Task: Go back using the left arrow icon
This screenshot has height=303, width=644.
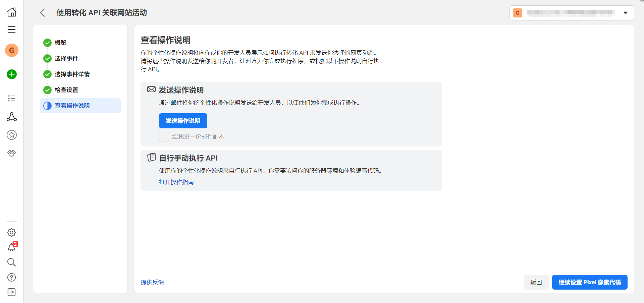Action: pos(42,13)
